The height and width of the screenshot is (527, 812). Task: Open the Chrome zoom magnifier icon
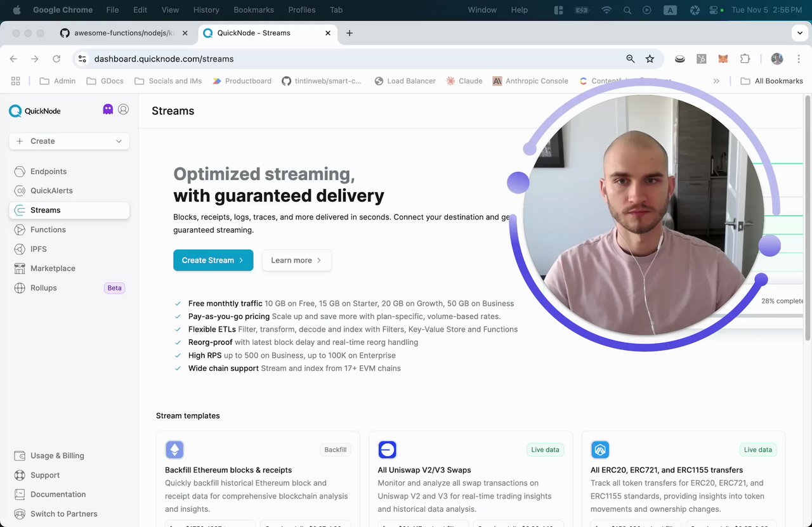630,58
